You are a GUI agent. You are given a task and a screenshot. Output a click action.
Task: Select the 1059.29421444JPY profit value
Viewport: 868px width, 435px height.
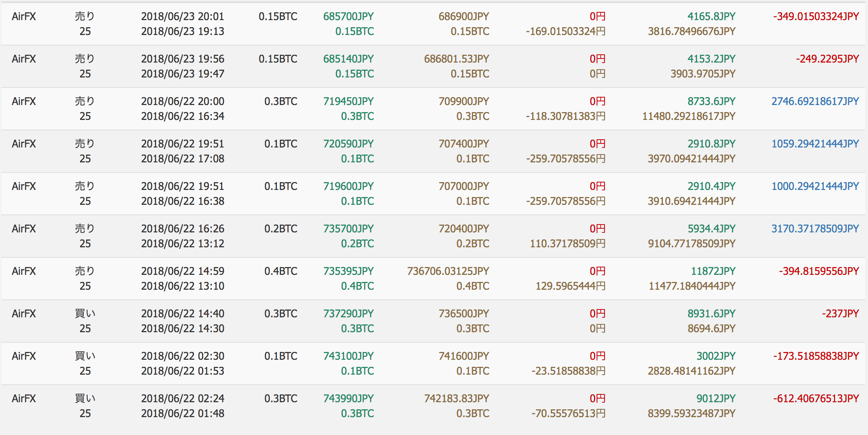815,144
